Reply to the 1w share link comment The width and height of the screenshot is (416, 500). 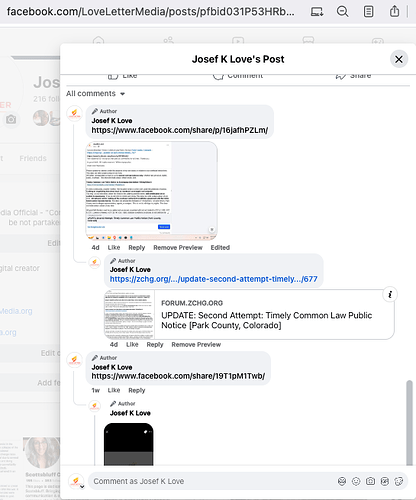(137, 390)
